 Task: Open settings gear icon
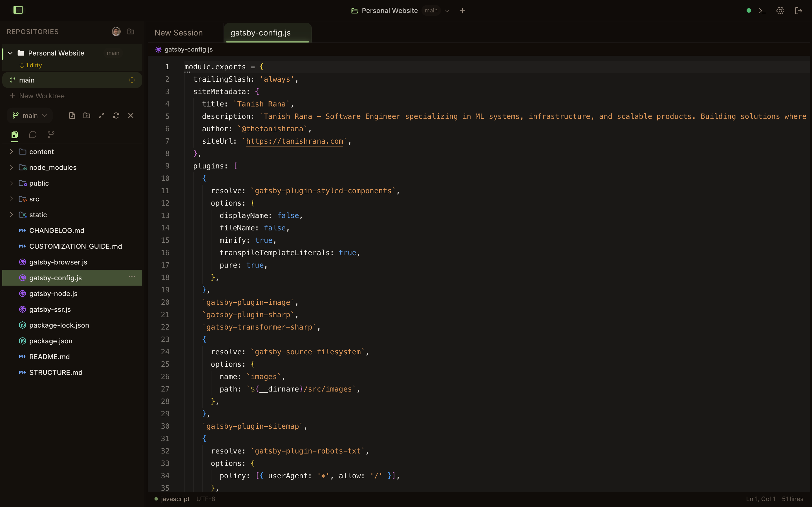[x=780, y=11]
